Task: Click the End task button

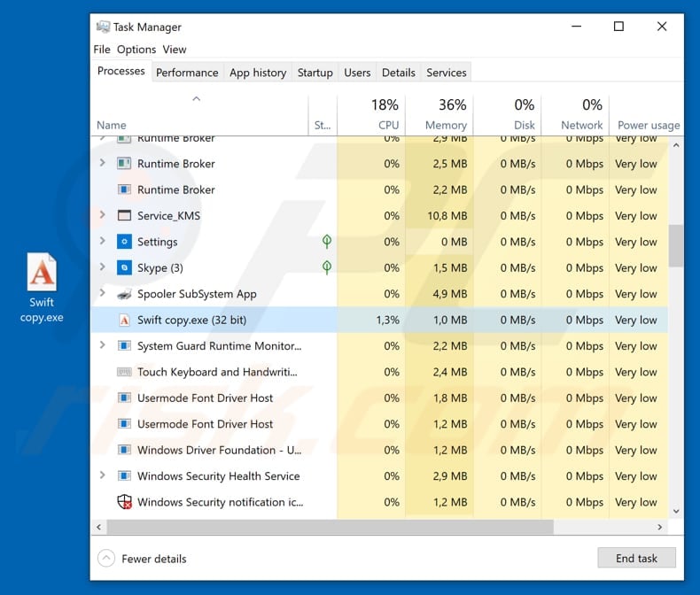Action: click(636, 558)
